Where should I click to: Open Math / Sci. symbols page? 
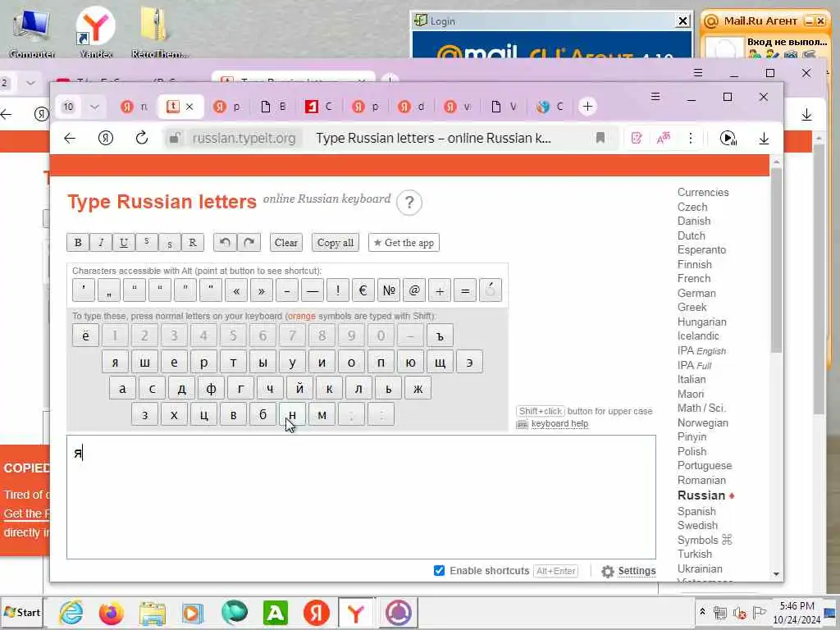(701, 409)
